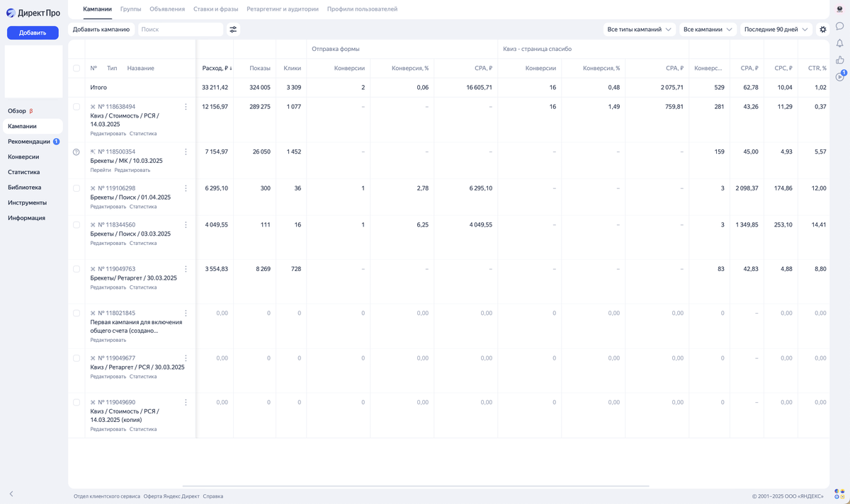Check the box for campaign 119049690
850x504 pixels.
[x=76, y=402]
